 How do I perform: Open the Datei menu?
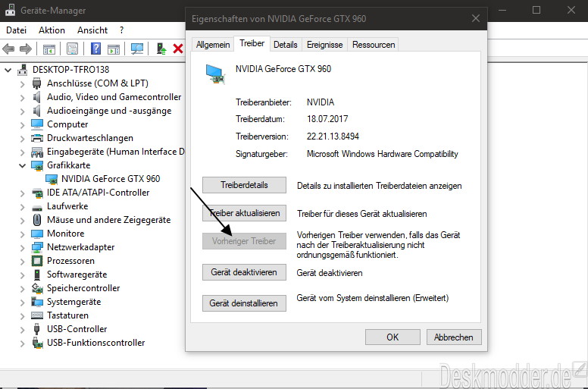[x=16, y=30]
